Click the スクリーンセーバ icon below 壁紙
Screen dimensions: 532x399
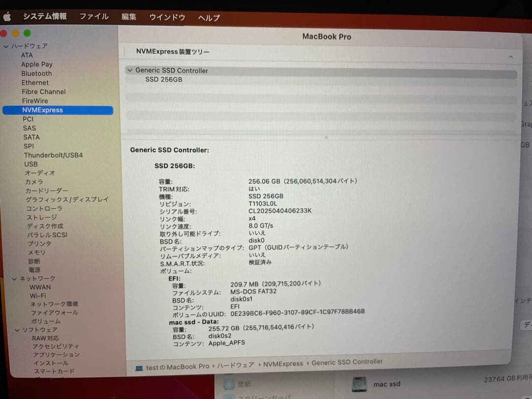coord(230,396)
